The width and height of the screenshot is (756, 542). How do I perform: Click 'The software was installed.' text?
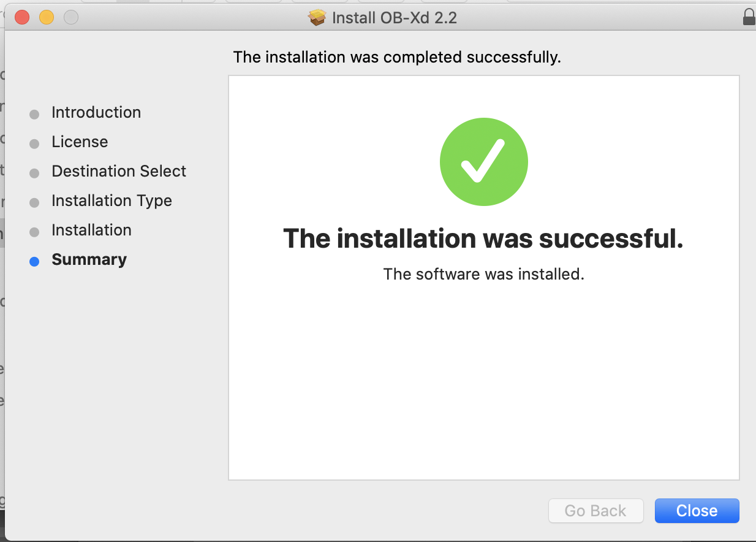(484, 274)
